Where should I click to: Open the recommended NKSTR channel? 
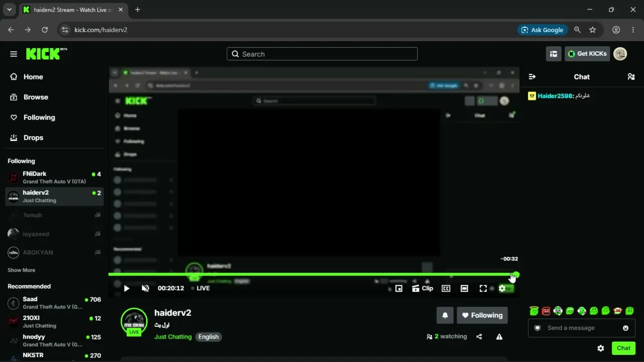(54, 356)
